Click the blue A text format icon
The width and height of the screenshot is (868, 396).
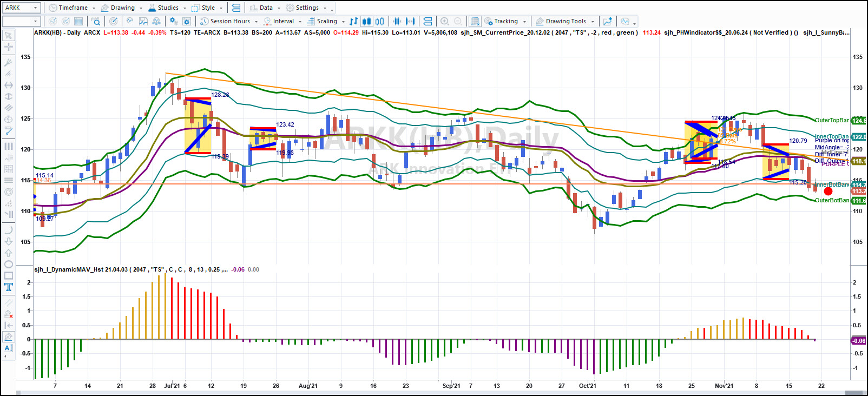point(9,348)
